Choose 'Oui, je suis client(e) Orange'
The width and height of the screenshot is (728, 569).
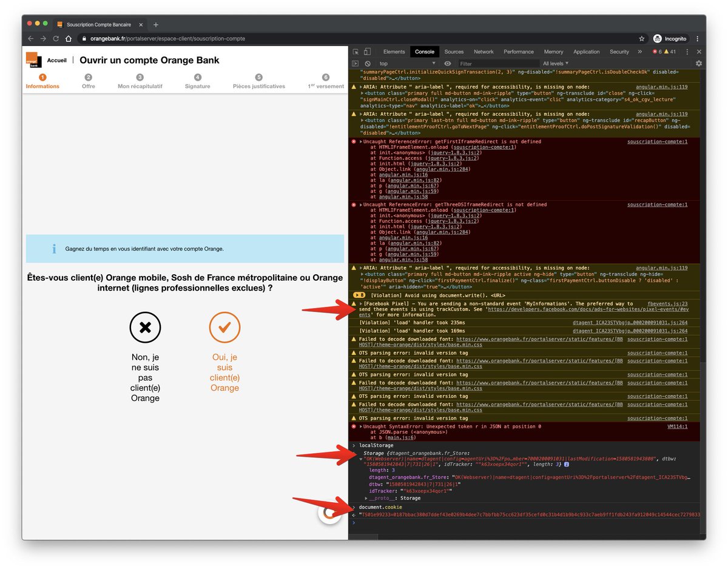click(x=224, y=352)
